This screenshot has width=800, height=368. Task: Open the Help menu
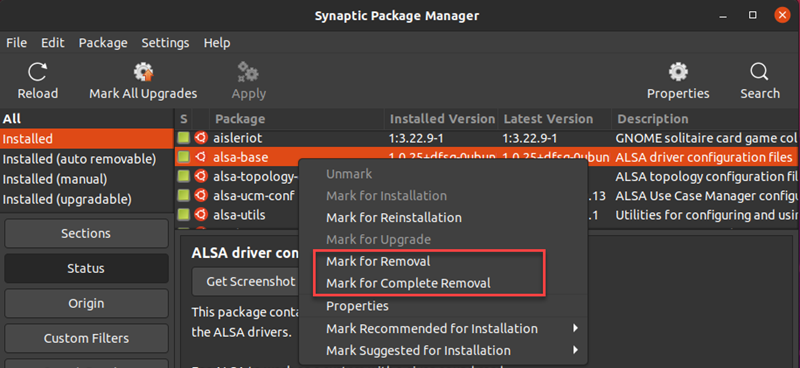[x=217, y=43]
